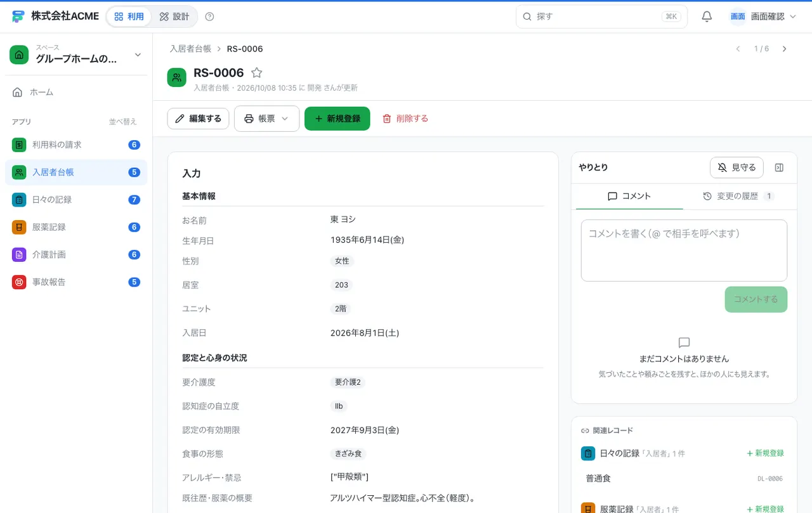Open the 普通食 DL-0006 related record
This screenshot has width=812, height=513.
(684, 479)
